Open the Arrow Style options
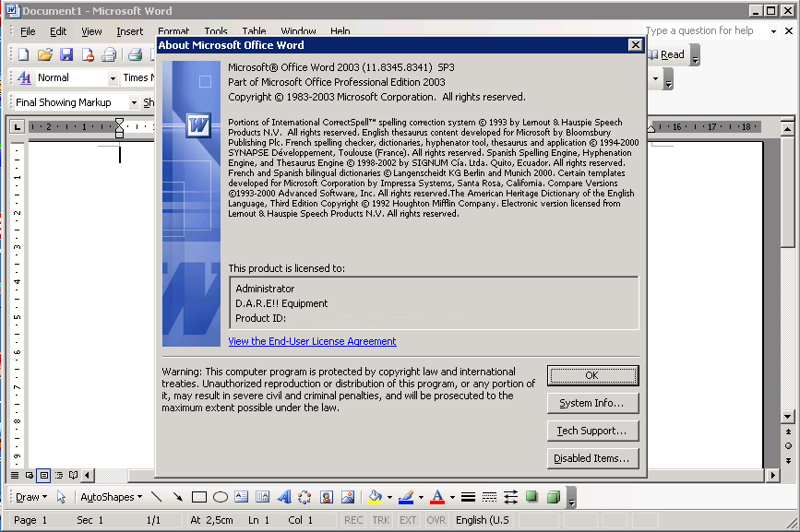800x532 pixels. [510, 497]
